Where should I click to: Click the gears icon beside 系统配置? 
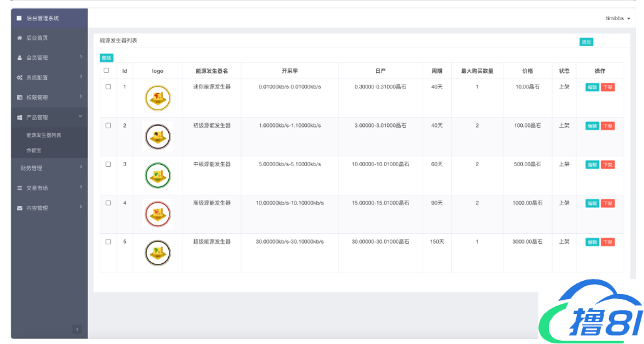point(20,78)
